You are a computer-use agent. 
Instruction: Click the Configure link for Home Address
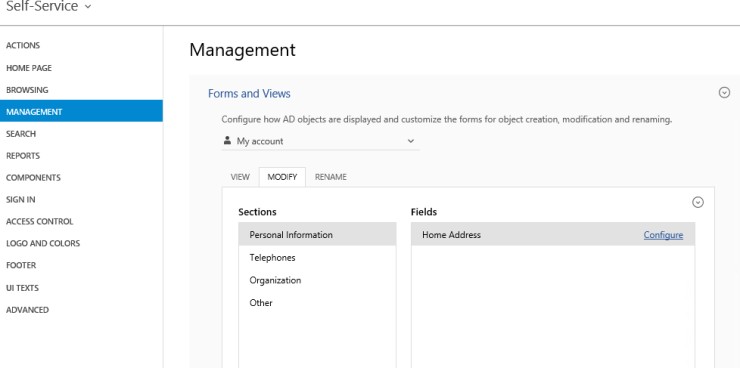663,235
